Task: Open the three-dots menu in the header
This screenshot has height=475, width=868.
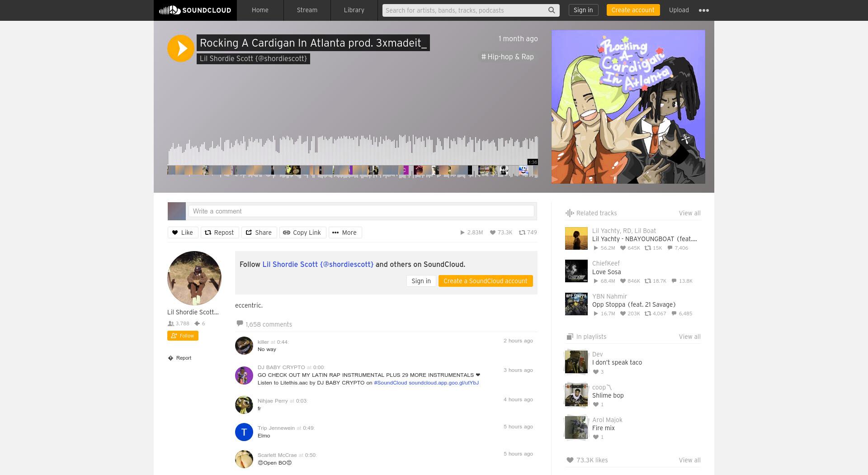Action: click(x=704, y=10)
